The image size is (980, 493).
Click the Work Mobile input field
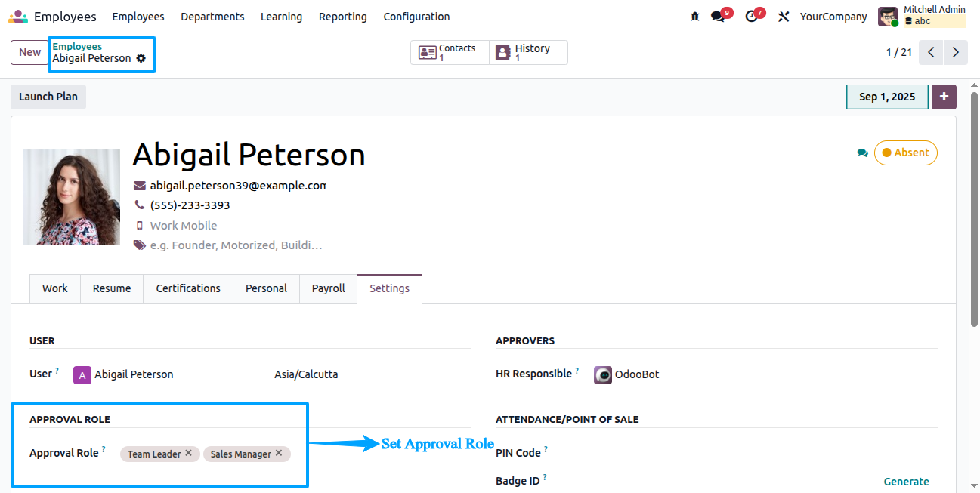pyautogui.click(x=238, y=226)
